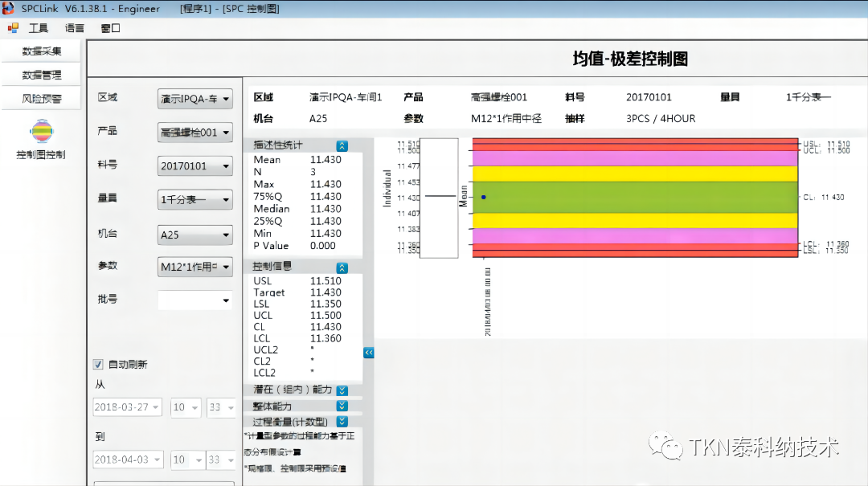Open the 参数 dropdown M12*1作用
The width and height of the screenshot is (868, 486).
pyautogui.click(x=194, y=267)
